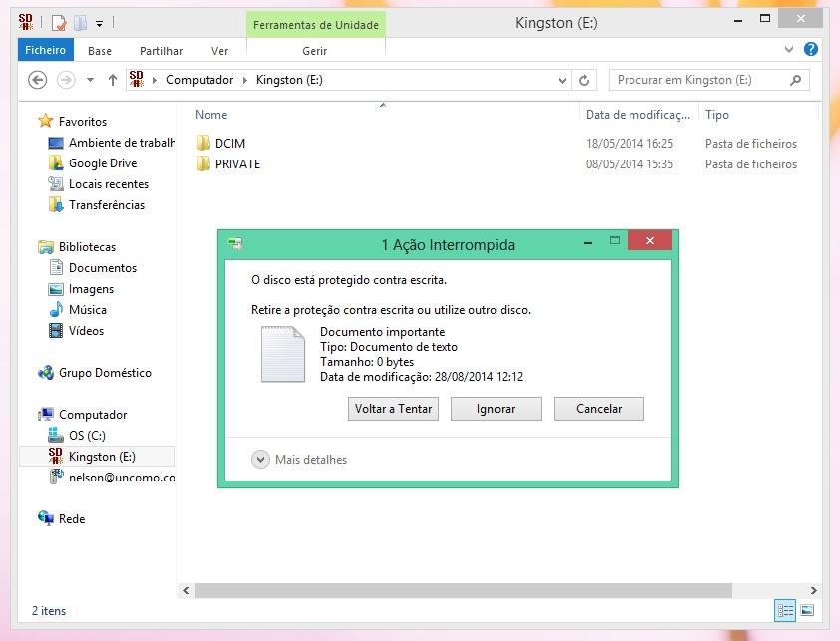Select OS (C:) in the navigation pane
Image resolution: width=840 pixels, height=641 pixels.
(87, 436)
